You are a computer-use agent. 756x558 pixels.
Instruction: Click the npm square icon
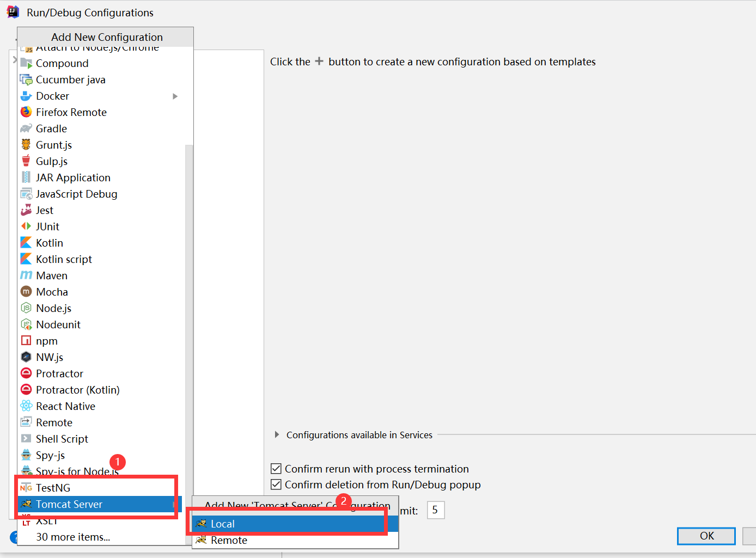click(x=26, y=341)
